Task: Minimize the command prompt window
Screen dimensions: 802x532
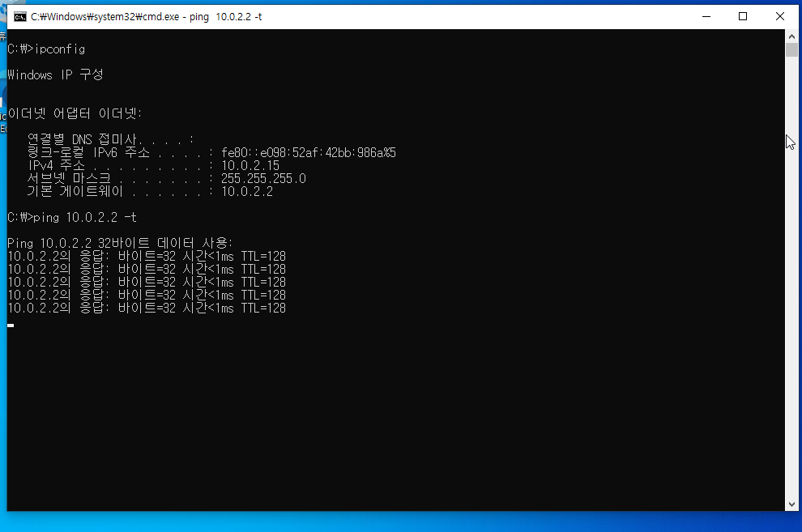Action: 706,16
